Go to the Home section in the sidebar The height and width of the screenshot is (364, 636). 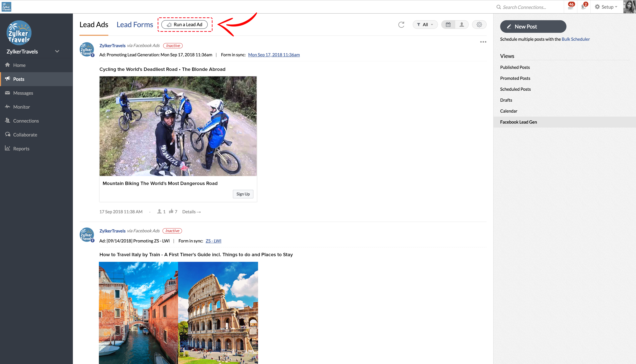[19, 65]
